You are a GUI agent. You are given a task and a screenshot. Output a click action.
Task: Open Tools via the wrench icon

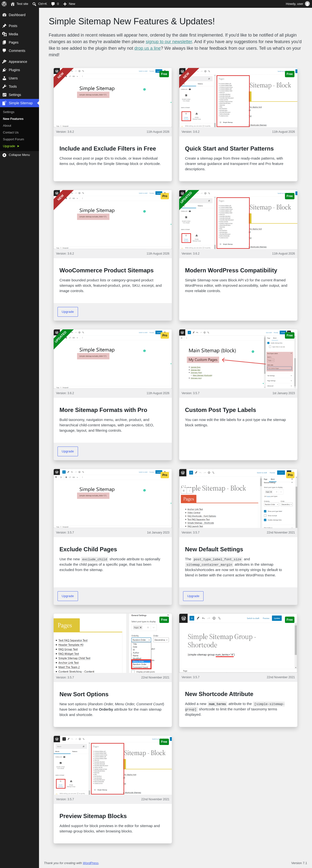[4, 86]
